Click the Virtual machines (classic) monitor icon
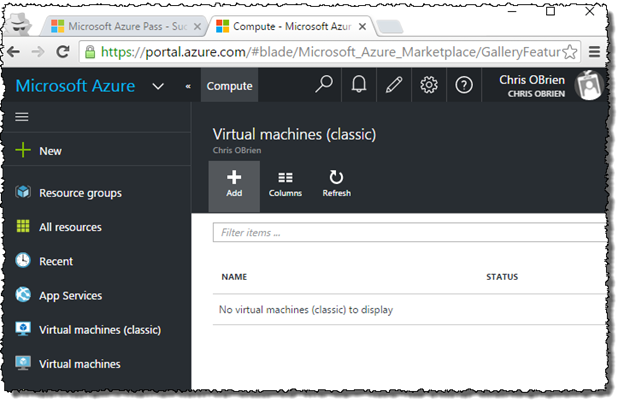The height and width of the screenshot is (409, 624). 23,329
